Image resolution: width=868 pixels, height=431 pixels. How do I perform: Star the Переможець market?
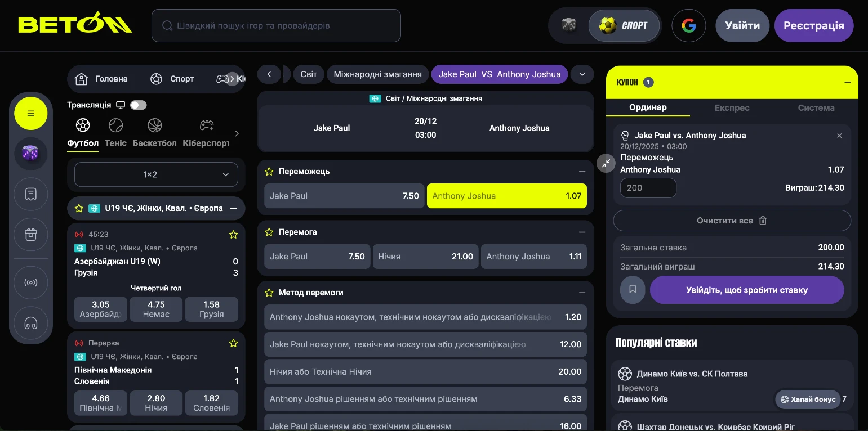tap(269, 172)
